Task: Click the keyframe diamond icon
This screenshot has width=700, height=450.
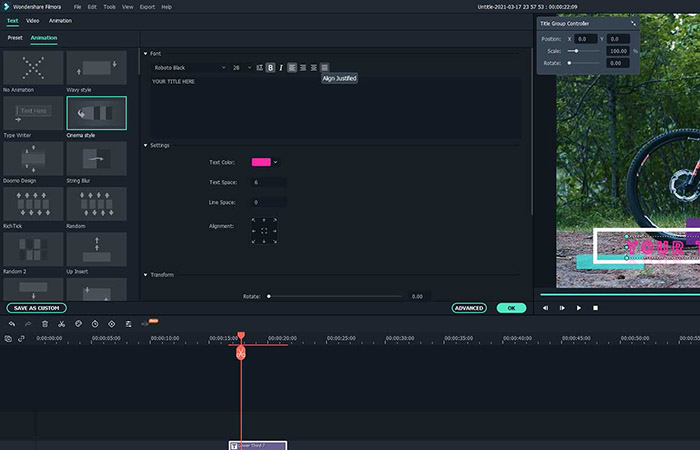Action: [112, 324]
